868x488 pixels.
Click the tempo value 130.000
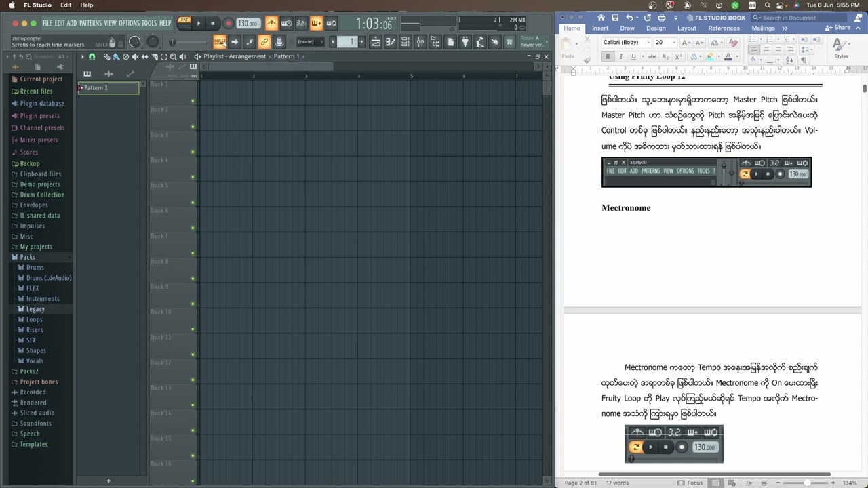(248, 24)
